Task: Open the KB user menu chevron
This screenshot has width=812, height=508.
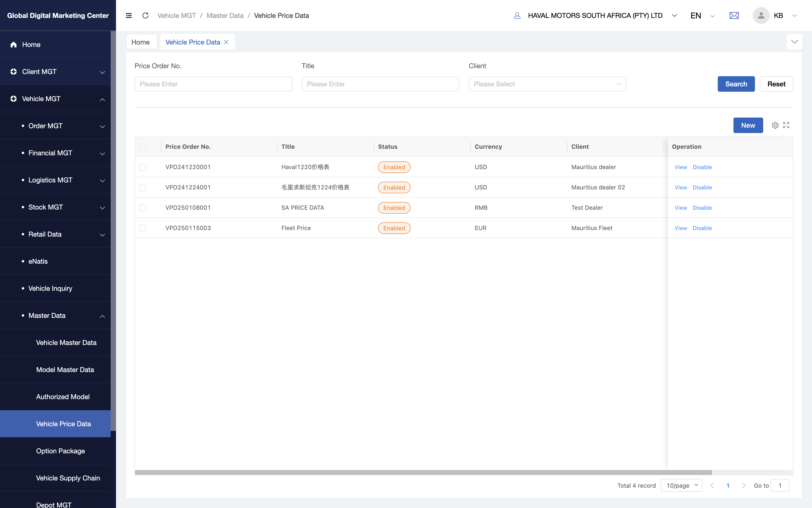Action: [x=794, y=15]
